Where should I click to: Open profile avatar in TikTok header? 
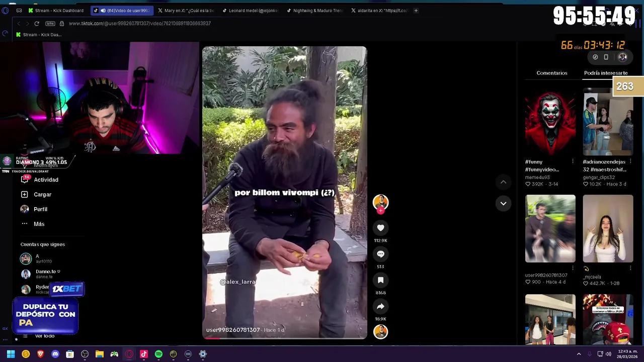coord(622,57)
